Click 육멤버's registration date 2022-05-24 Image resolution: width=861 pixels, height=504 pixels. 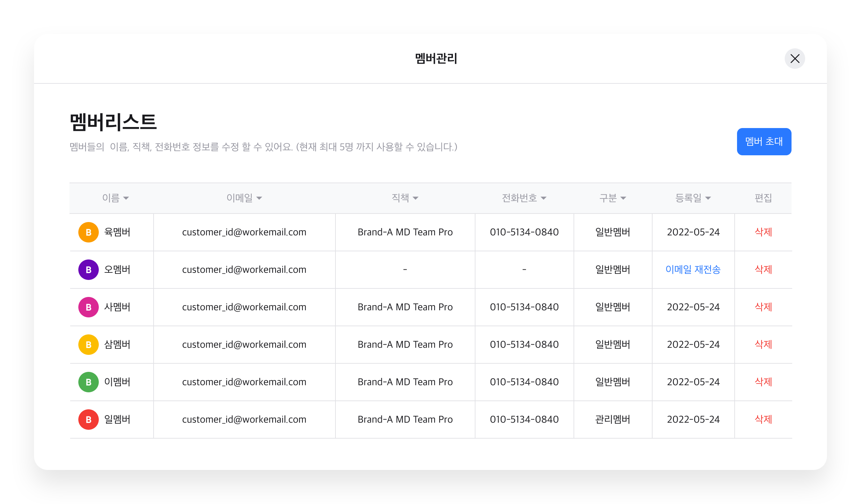click(x=693, y=232)
